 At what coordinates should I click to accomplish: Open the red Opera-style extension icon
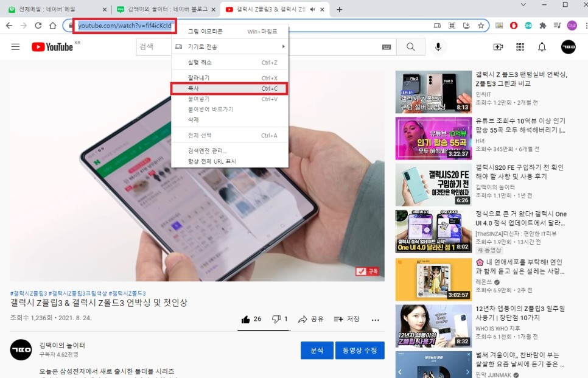[514, 26]
